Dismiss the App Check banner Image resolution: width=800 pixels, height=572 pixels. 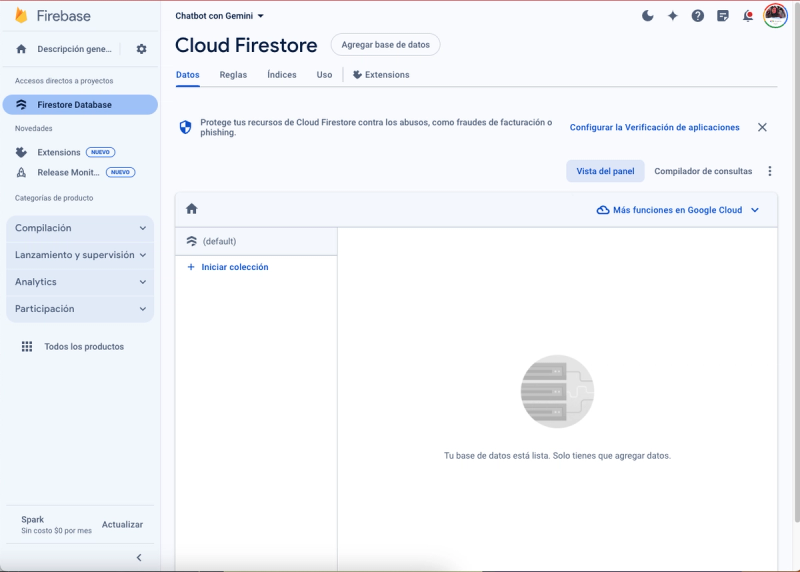pyautogui.click(x=762, y=127)
